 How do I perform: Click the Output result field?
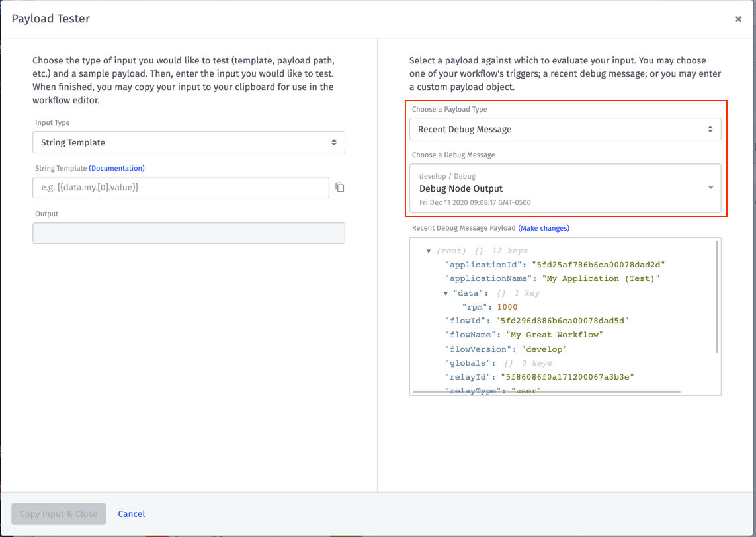189,233
